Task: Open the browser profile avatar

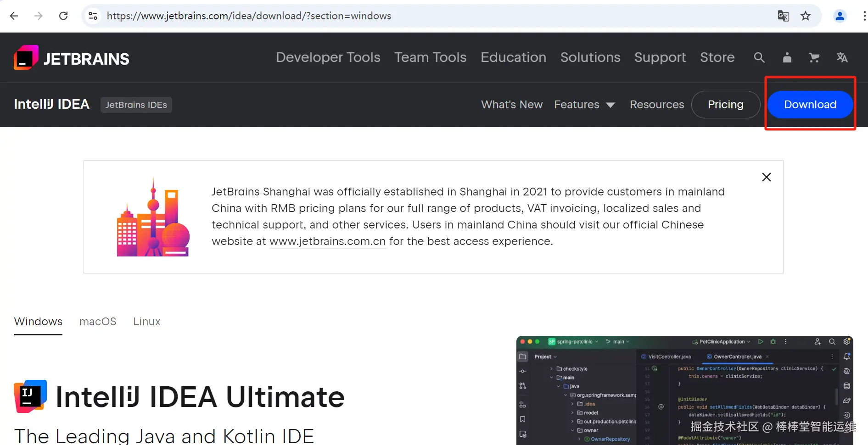Action: coord(840,16)
